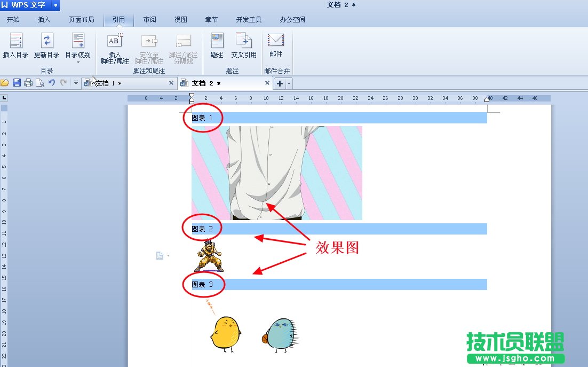Open the 审阅 ribbon tab

[149, 19]
